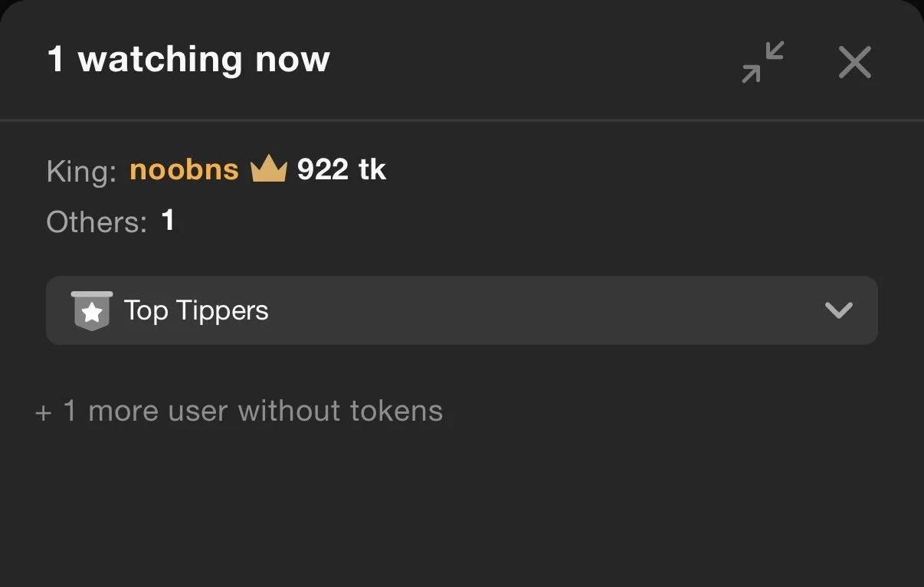The height and width of the screenshot is (587, 924).
Task: Click the "Others:" label
Action: point(97,222)
